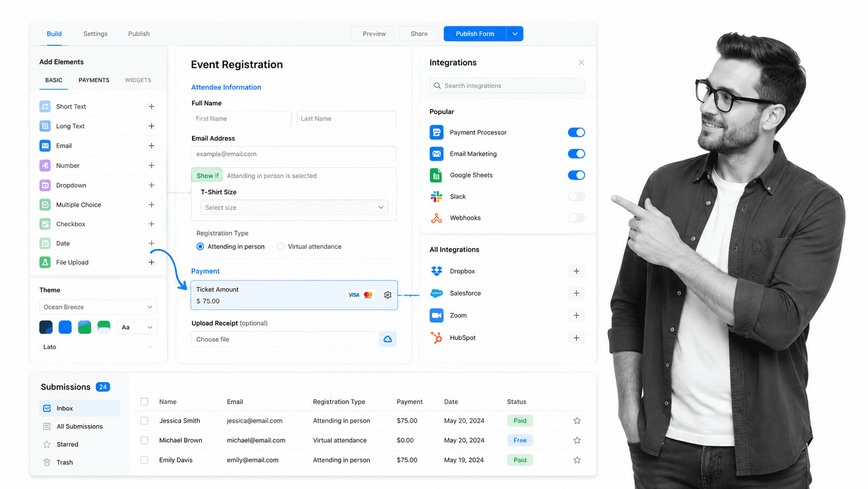Screen dimensions: 868x489
Task: Check the select-all submissions checkbox
Action: [144, 402]
